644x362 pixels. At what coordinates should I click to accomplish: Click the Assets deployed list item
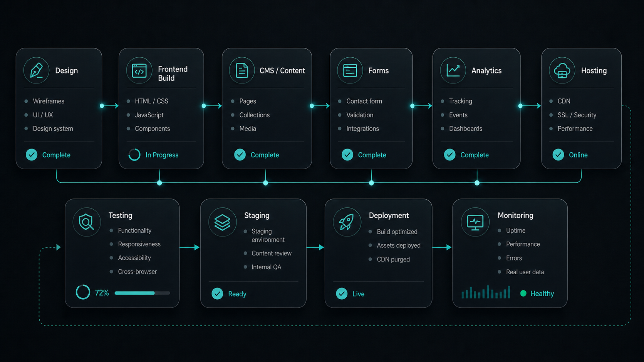coord(399,245)
